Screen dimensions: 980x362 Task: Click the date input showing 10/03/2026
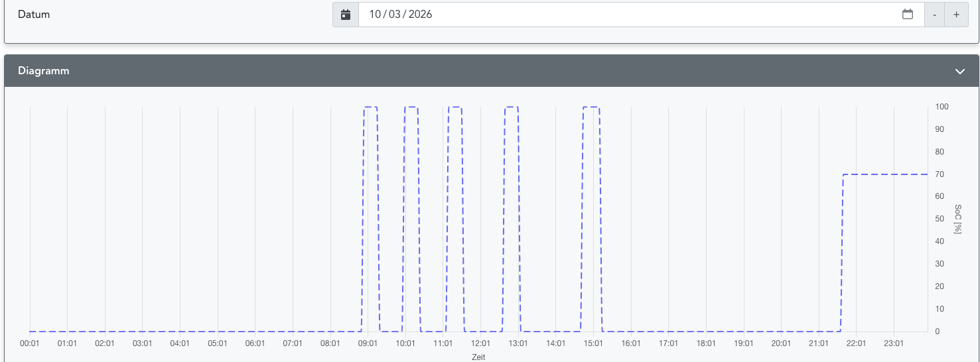coord(642,15)
